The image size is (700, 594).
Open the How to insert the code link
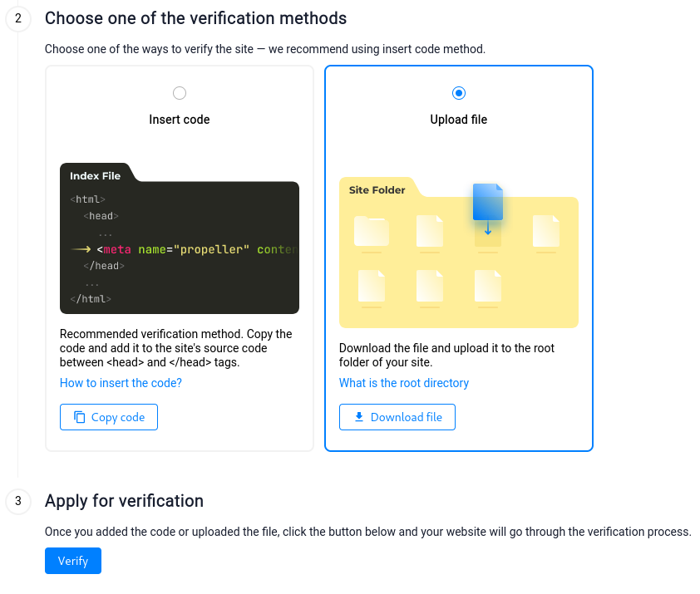point(121,383)
